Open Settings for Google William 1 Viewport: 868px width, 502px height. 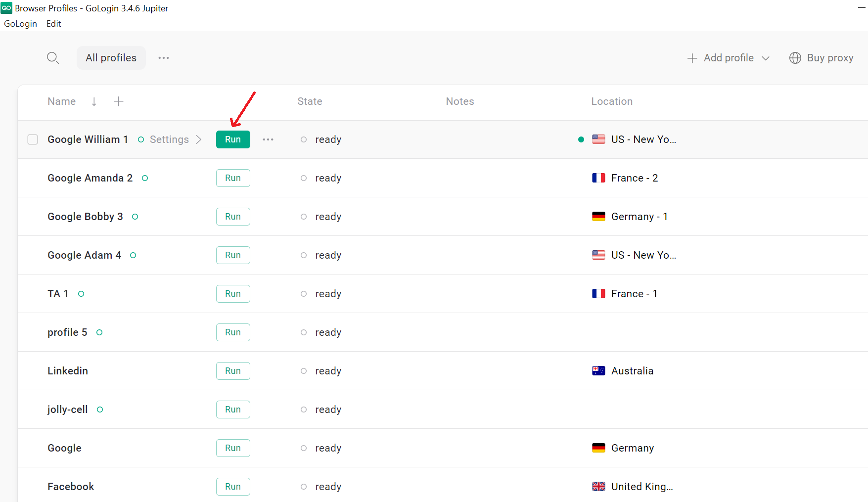(x=169, y=139)
